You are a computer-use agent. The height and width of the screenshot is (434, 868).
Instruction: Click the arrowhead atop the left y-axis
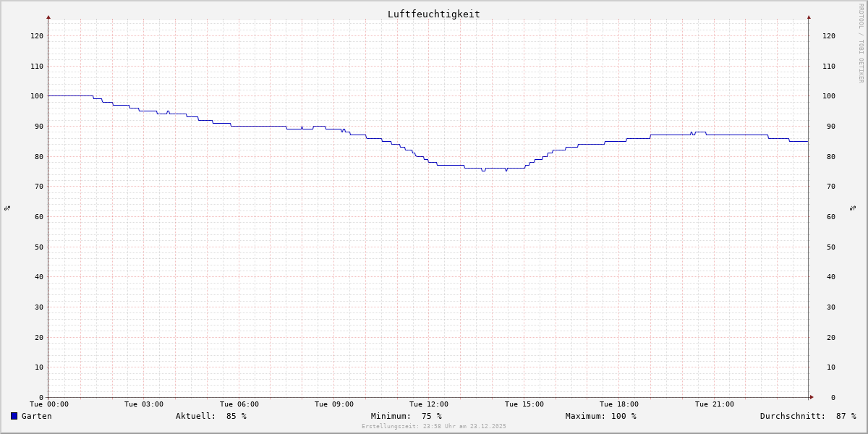48,17
